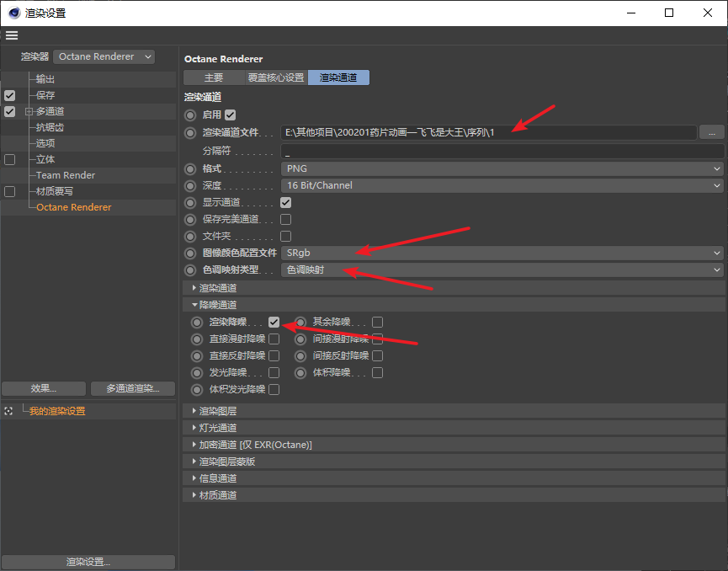Click the render pass file path field
Image resolution: width=728 pixels, height=571 pixels.
click(x=488, y=133)
